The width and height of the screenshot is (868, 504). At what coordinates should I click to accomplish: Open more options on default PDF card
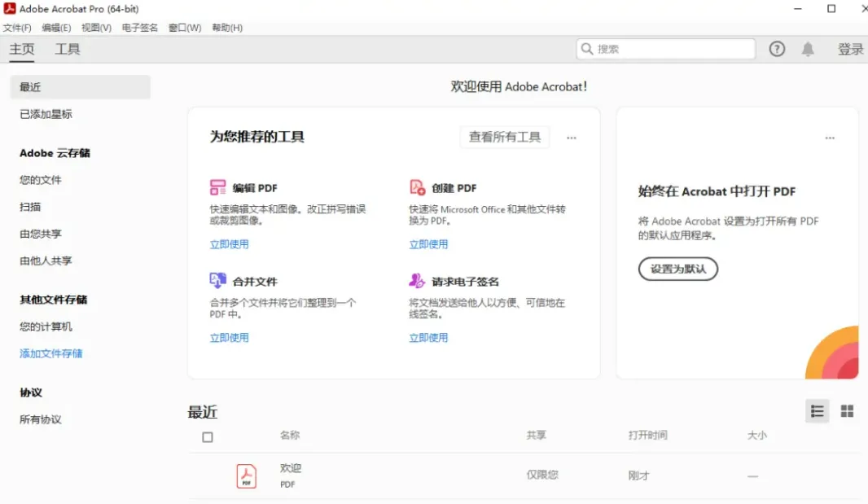(830, 138)
